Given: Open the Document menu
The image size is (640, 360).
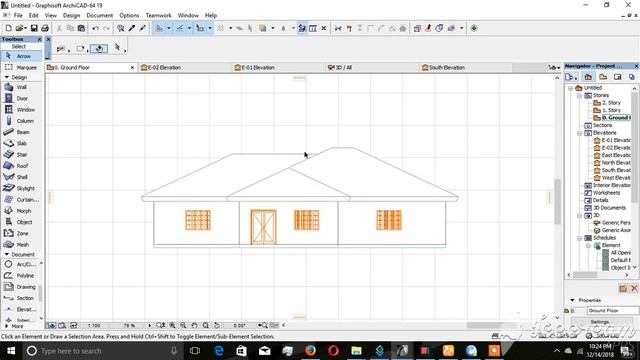Looking at the screenshot, I should 100,16.
